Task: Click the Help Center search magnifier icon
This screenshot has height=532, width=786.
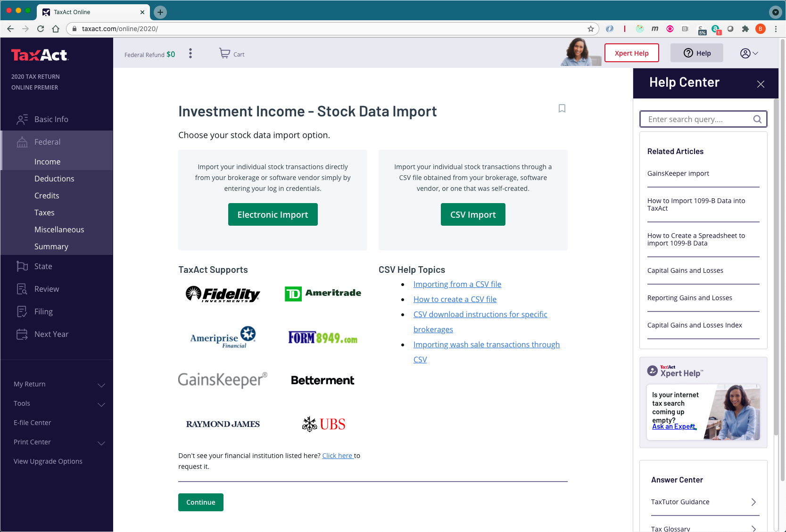Action: pyautogui.click(x=757, y=119)
